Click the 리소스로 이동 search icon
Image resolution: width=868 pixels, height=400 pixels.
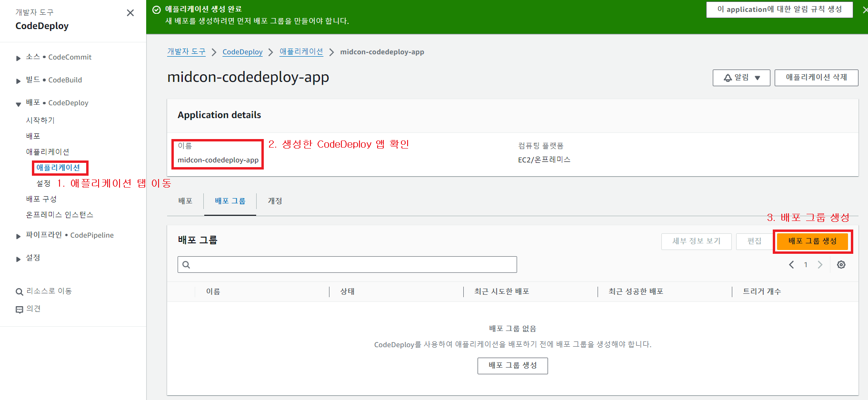[x=20, y=292]
